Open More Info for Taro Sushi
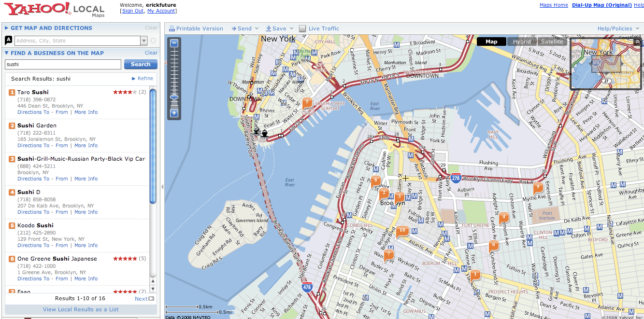The height and width of the screenshot is (319, 644). [86, 112]
